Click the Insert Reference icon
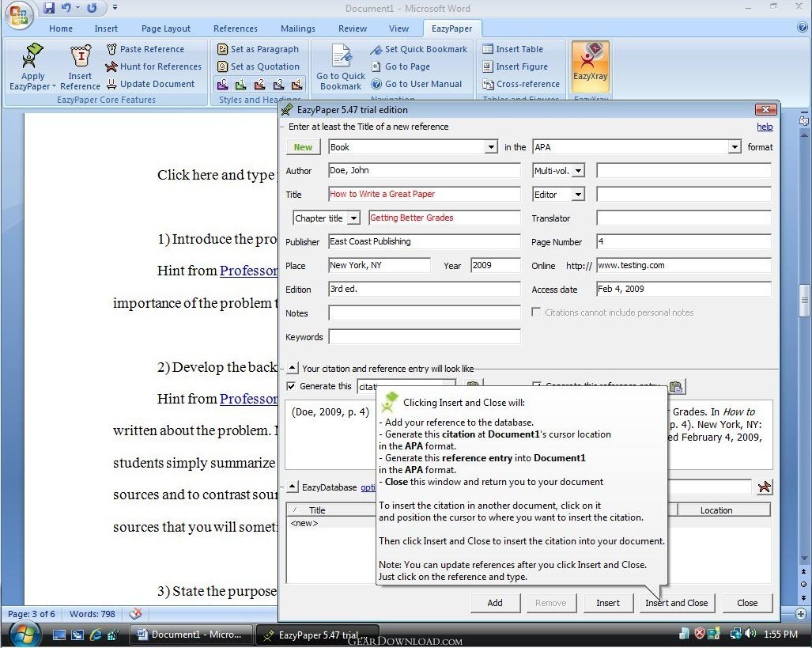This screenshot has width=812, height=648. click(x=81, y=56)
